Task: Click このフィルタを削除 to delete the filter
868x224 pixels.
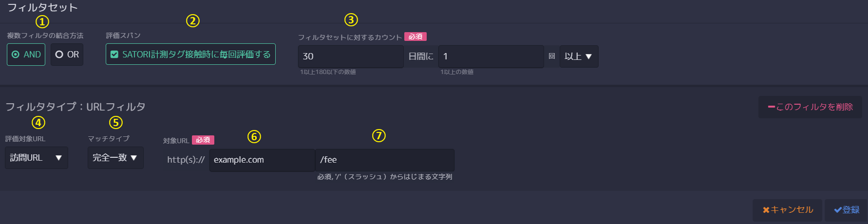Action: pos(810,107)
